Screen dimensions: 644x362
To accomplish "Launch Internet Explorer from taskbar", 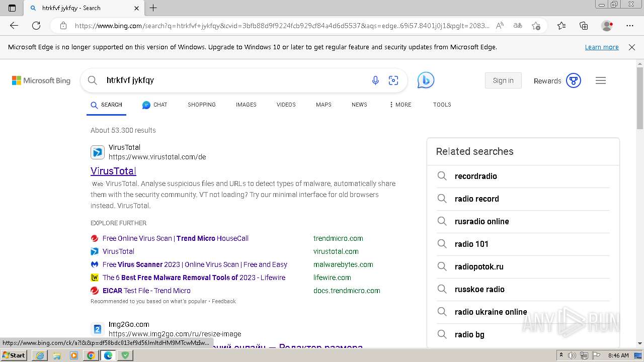I will pos(40,355).
